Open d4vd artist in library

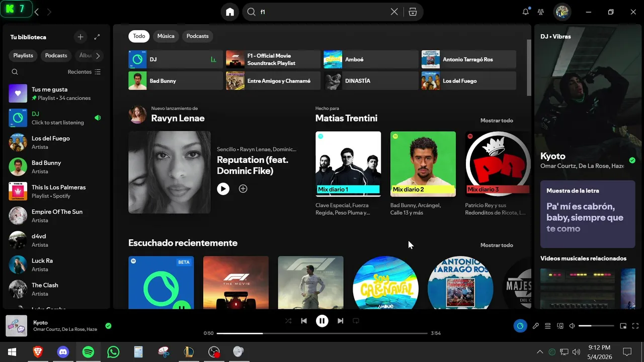(x=56, y=240)
